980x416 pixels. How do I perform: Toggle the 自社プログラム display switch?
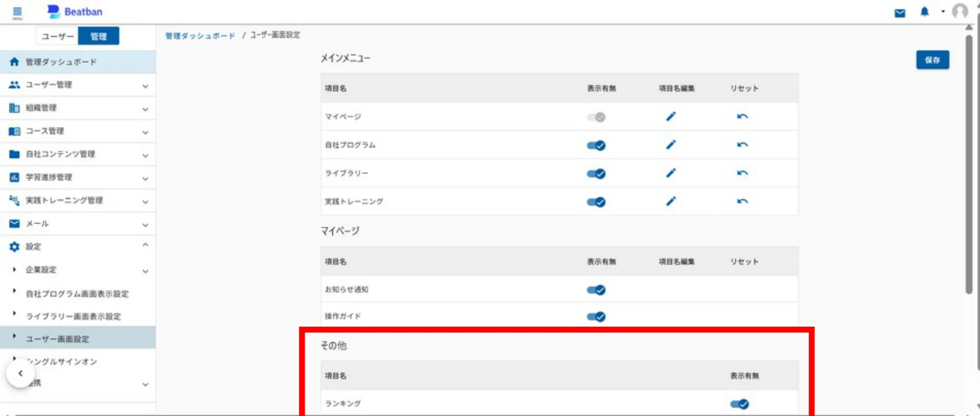596,146
